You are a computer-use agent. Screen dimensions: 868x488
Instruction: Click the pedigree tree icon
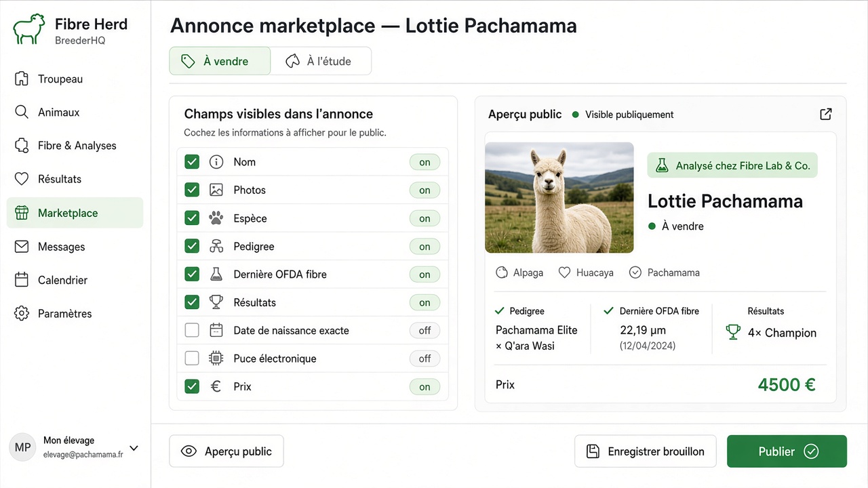(216, 246)
